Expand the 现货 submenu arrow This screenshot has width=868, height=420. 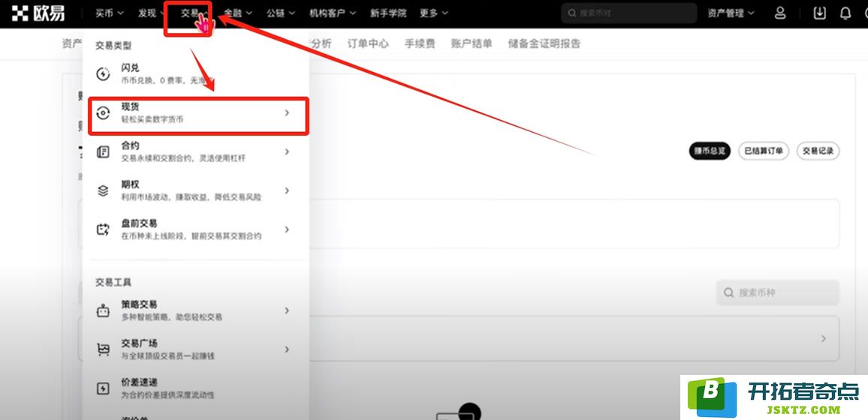pyautogui.click(x=287, y=112)
